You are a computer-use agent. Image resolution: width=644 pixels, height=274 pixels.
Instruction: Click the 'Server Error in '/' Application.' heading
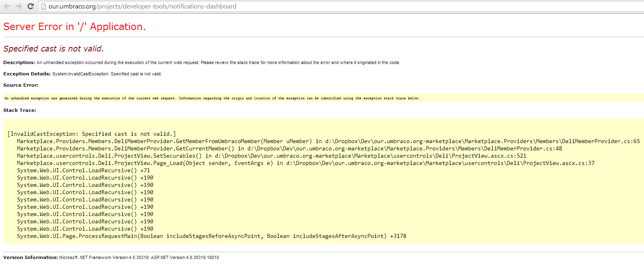point(74,26)
